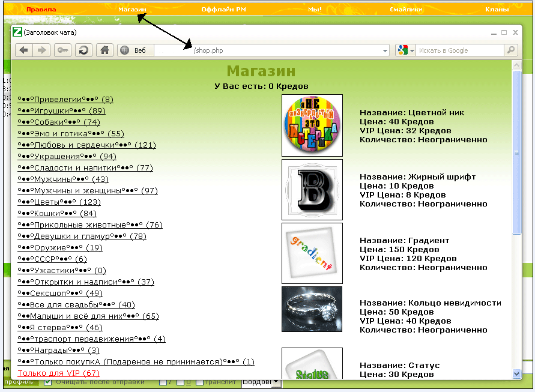Click the Google search engine icon
Image resolution: width=535 pixels, height=392 pixels.
click(402, 50)
